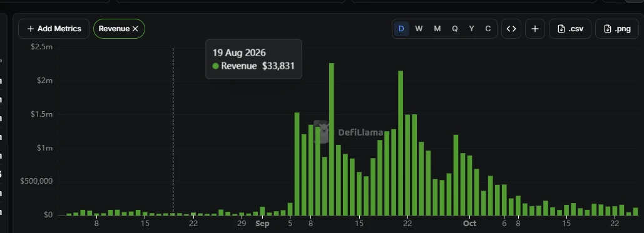Open the embed code icon

[x=511, y=29]
